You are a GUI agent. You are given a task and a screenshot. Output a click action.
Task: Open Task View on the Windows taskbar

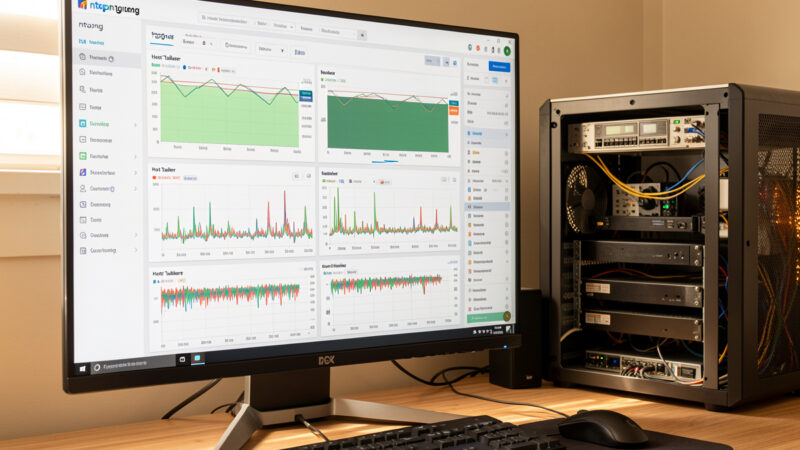tap(182, 360)
